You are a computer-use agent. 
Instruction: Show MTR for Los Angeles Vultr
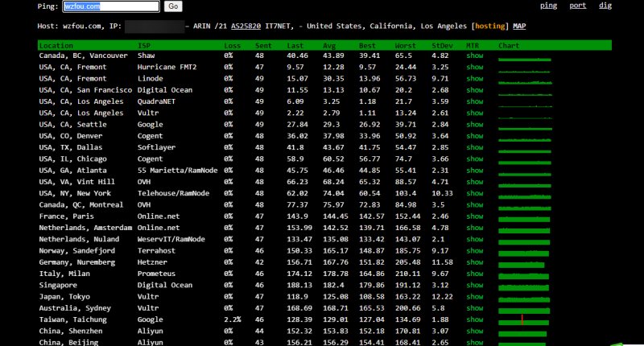(474, 113)
